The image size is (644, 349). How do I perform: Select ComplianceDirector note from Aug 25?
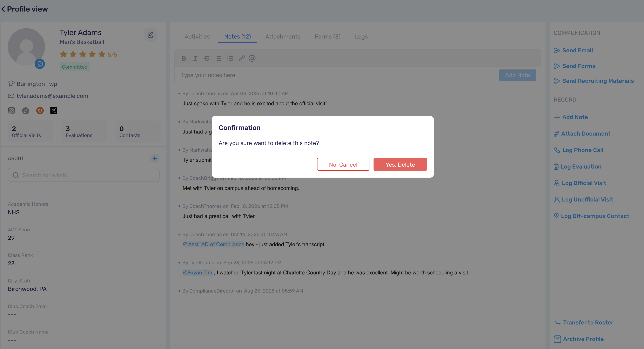242,291
